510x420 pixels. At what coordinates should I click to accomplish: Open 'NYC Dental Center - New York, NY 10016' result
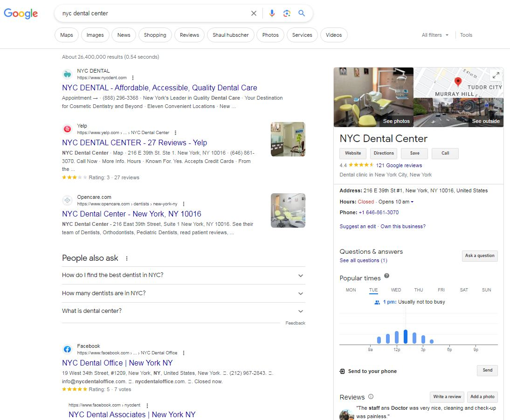131,214
